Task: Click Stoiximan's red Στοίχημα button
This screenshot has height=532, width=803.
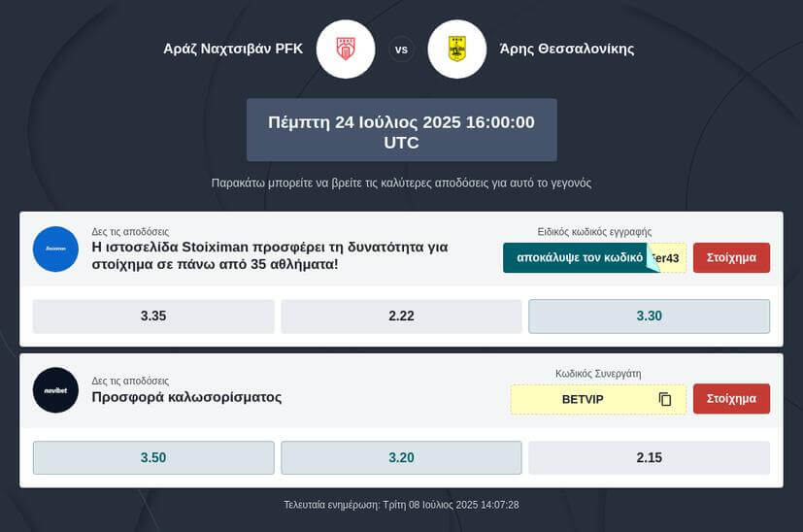Action: 731,257
